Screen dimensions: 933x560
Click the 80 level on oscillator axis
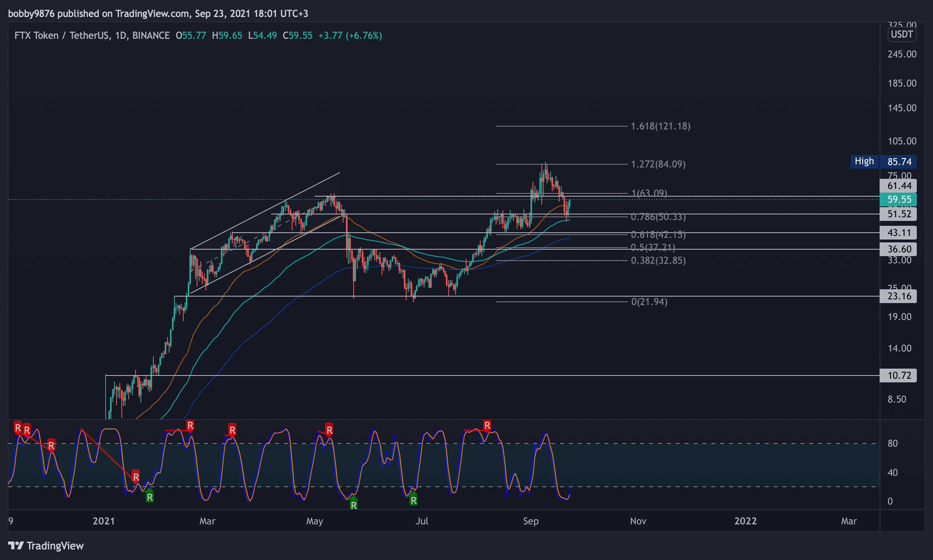(893, 443)
